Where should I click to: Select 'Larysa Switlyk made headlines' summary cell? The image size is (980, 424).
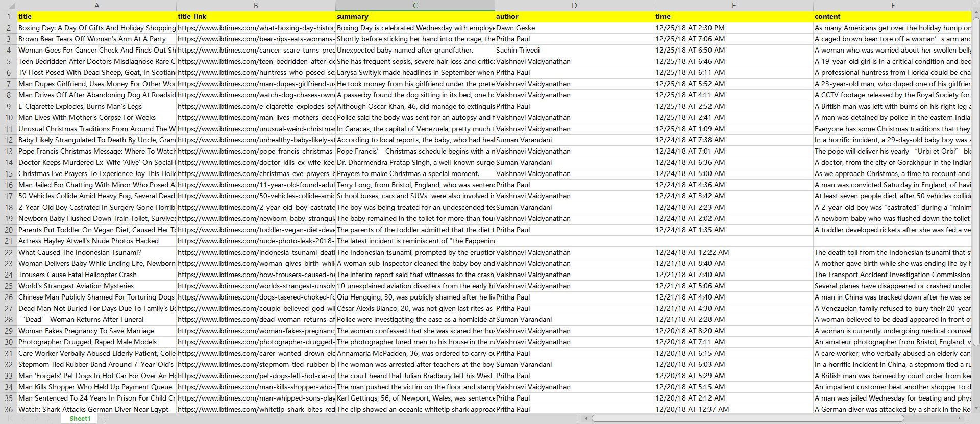click(415, 72)
